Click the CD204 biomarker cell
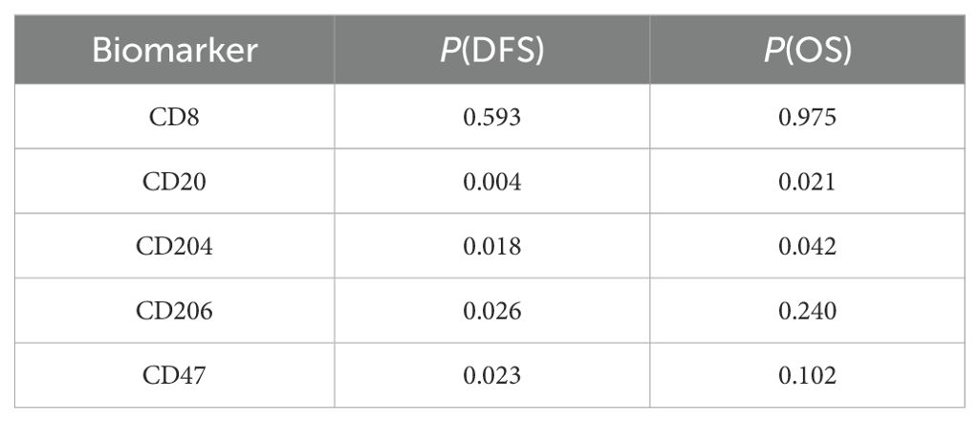The width and height of the screenshot is (980, 422). (175, 246)
